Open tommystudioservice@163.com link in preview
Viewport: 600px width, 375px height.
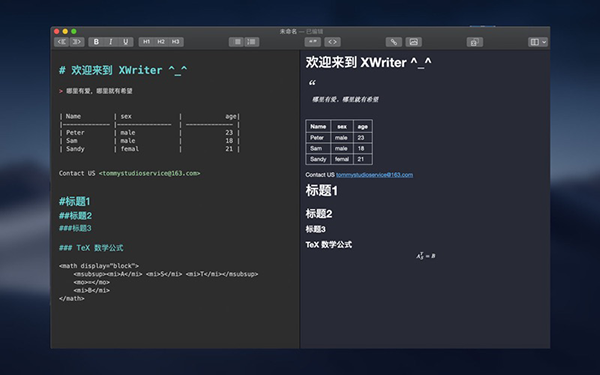pyautogui.click(x=374, y=175)
